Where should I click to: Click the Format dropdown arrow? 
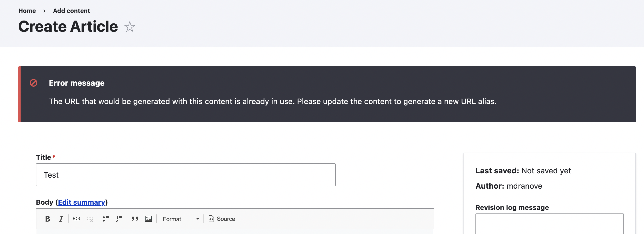pos(198,219)
